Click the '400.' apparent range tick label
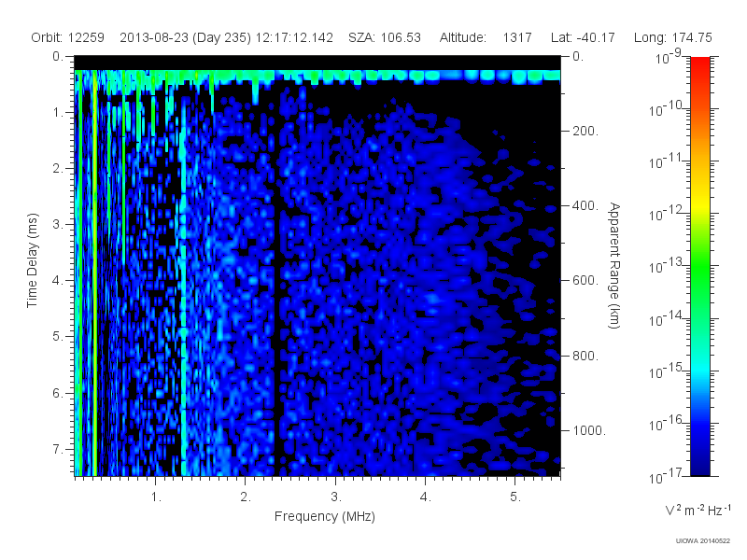Viewport: 747px width, 560px height. coord(585,205)
